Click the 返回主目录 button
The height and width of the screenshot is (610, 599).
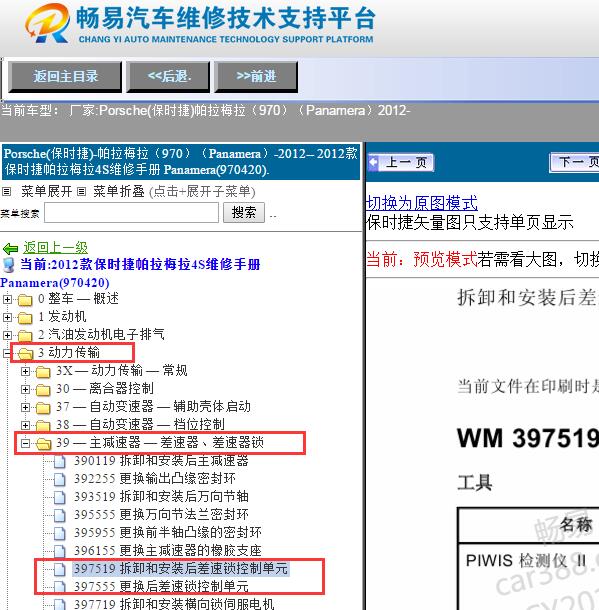point(65,76)
